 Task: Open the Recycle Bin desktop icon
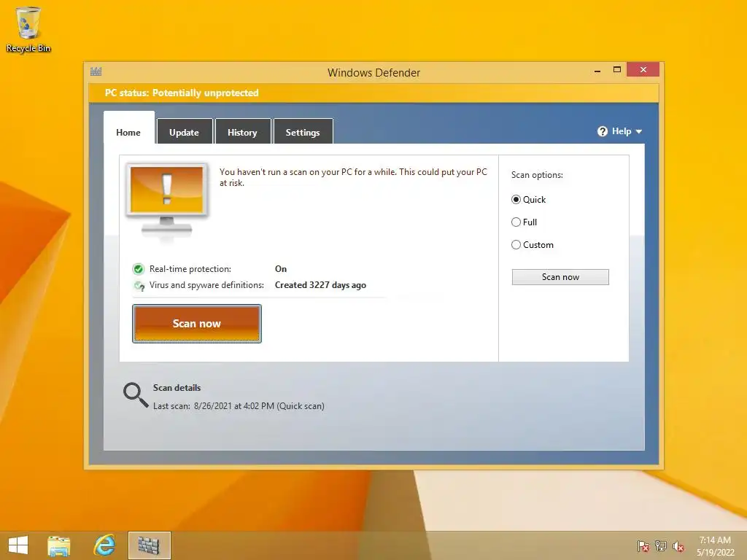(28, 29)
